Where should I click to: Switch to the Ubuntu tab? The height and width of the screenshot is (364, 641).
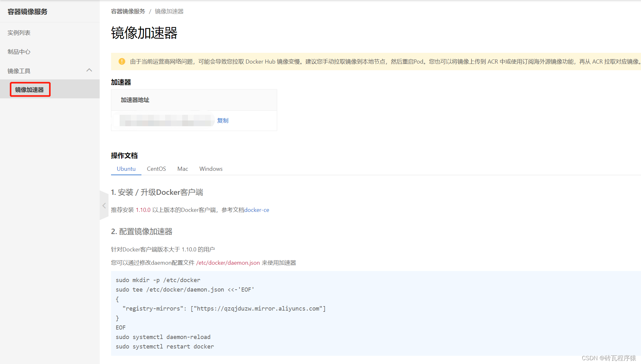[126, 169]
